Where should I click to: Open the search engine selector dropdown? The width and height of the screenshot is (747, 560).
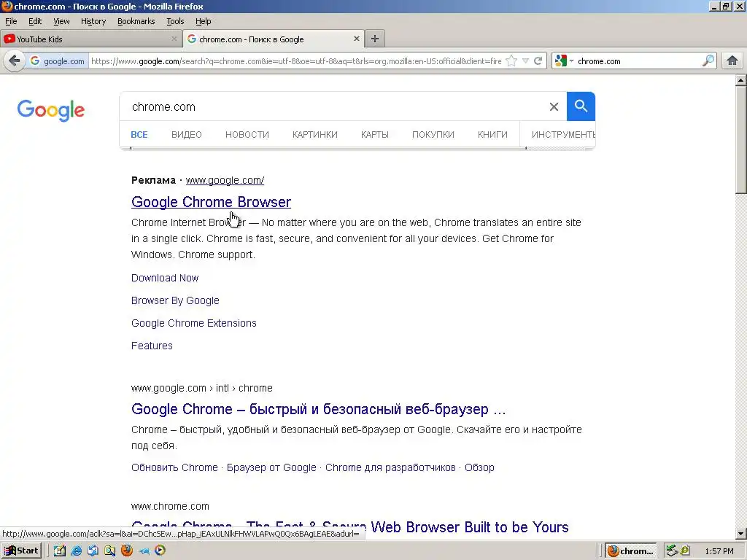pos(564,61)
